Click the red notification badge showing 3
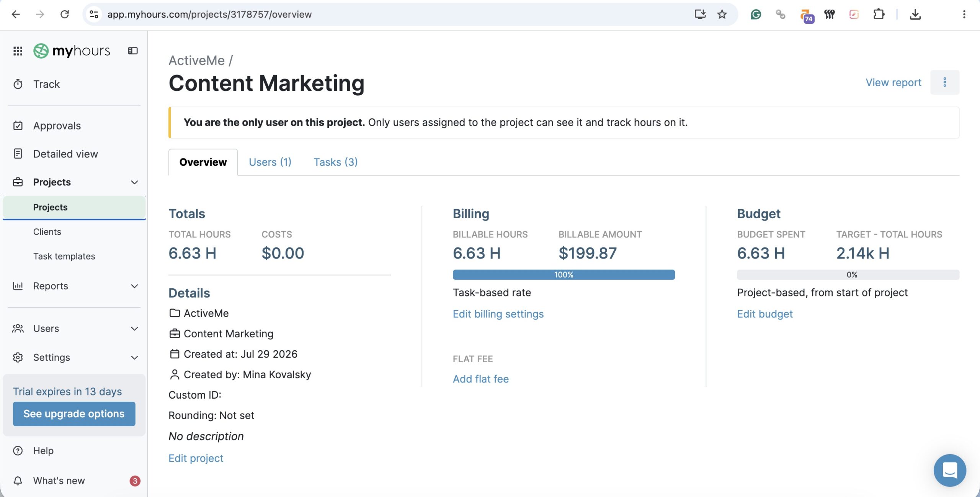The height and width of the screenshot is (497, 980). pyautogui.click(x=135, y=481)
